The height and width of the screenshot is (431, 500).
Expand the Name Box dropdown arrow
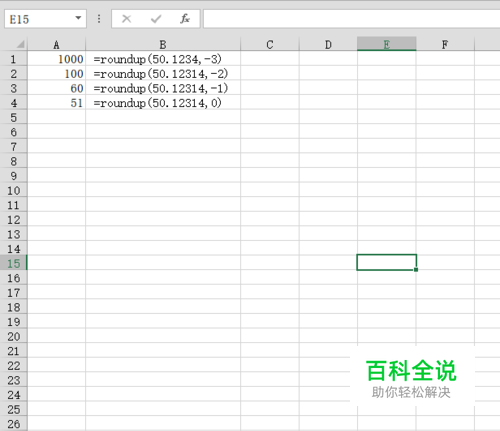pos(78,18)
